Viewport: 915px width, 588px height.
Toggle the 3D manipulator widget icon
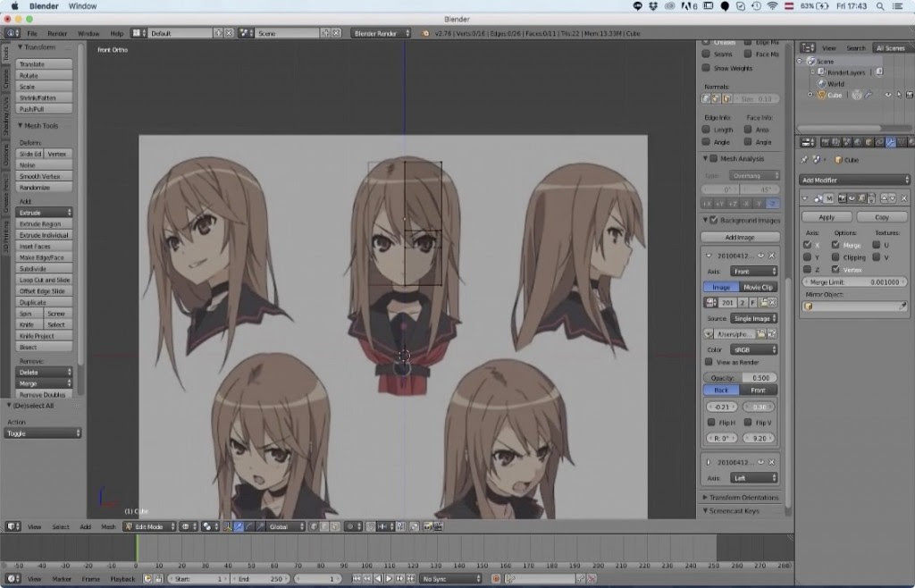[x=228, y=526]
